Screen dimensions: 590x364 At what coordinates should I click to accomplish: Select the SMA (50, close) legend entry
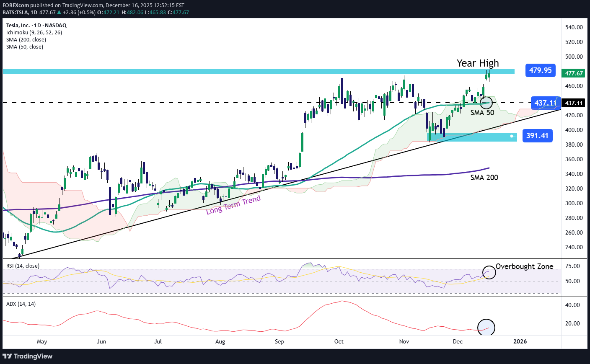[25, 47]
